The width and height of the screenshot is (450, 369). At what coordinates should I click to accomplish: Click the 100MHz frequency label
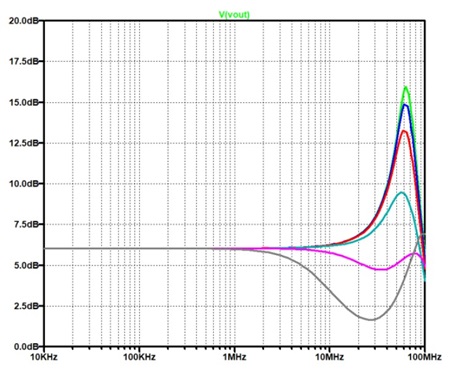pyautogui.click(x=425, y=357)
